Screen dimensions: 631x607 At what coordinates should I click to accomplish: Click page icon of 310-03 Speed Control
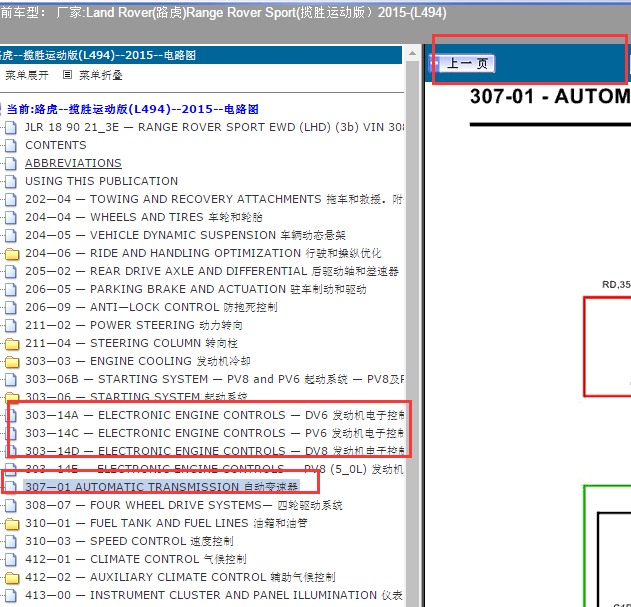(11, 541)
